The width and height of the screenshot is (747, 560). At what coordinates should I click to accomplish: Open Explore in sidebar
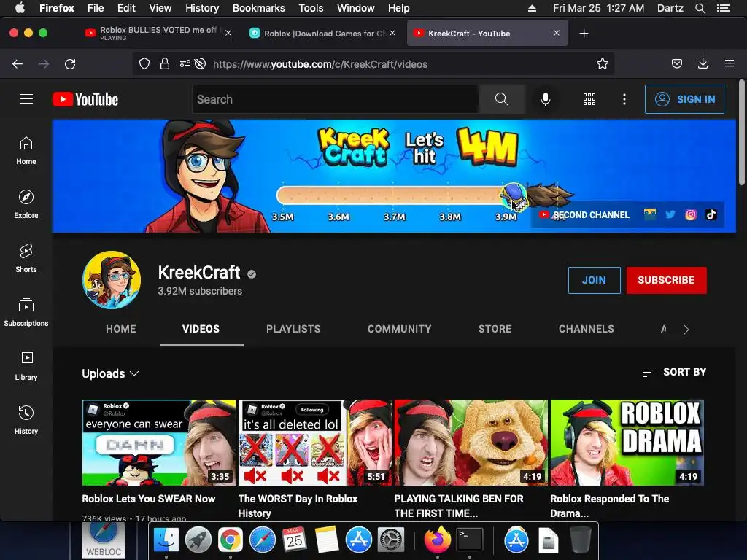pyautogui.click(x=26, y=205)
